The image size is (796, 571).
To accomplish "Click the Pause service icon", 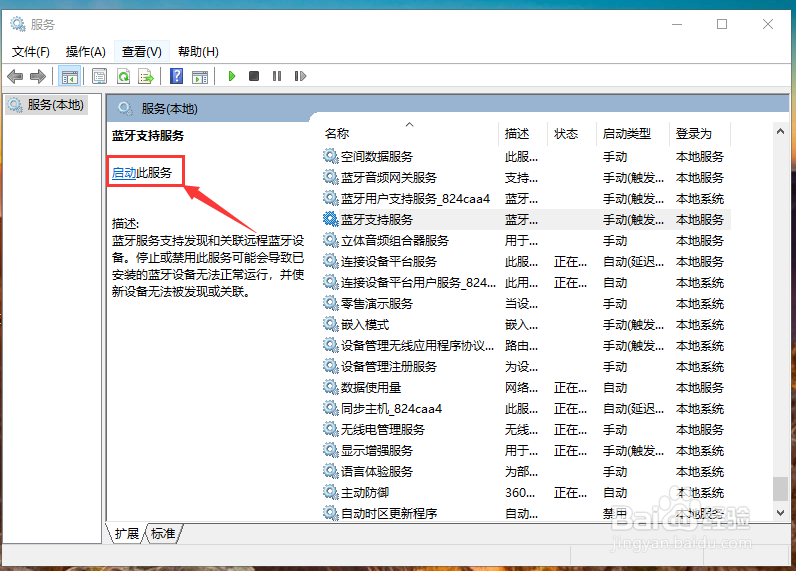I will [277, 76].
